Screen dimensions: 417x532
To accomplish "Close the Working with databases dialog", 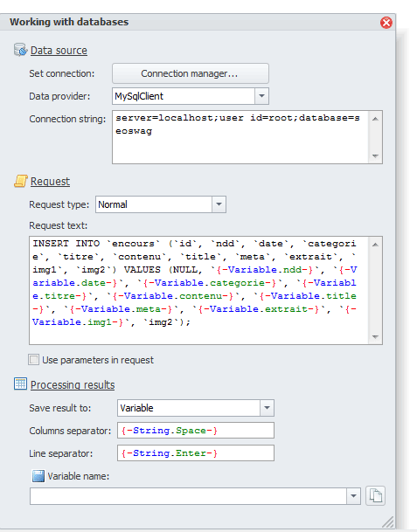I will (x=386, y=23).
